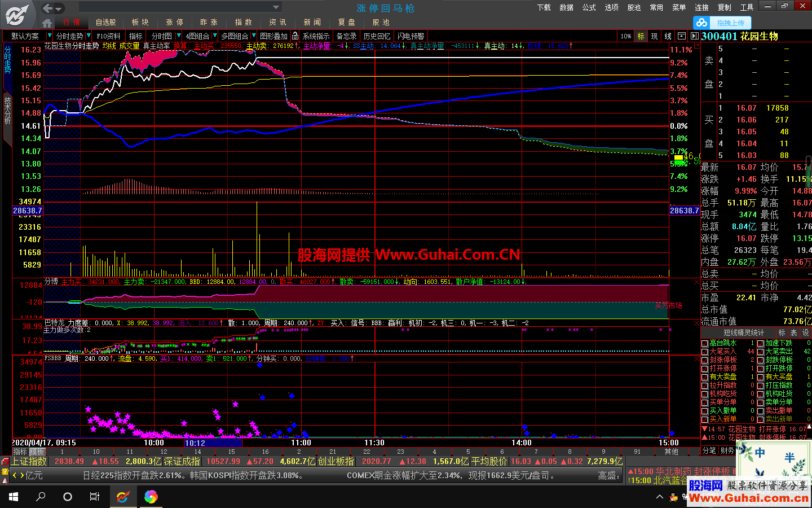Click the 线 toolbar button
Image resolution: width=812 pixels, height=508 pixels.
tap(668, 36)
